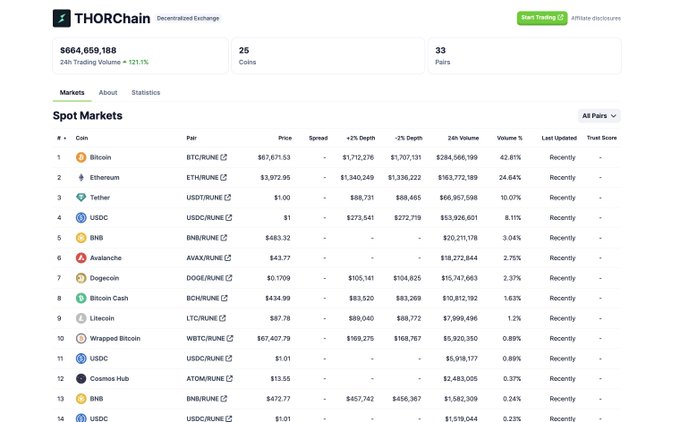Viewport: 680px width, 422px height.
Task: Sort table by 24h Volume column
Action: tap(463, 138)
